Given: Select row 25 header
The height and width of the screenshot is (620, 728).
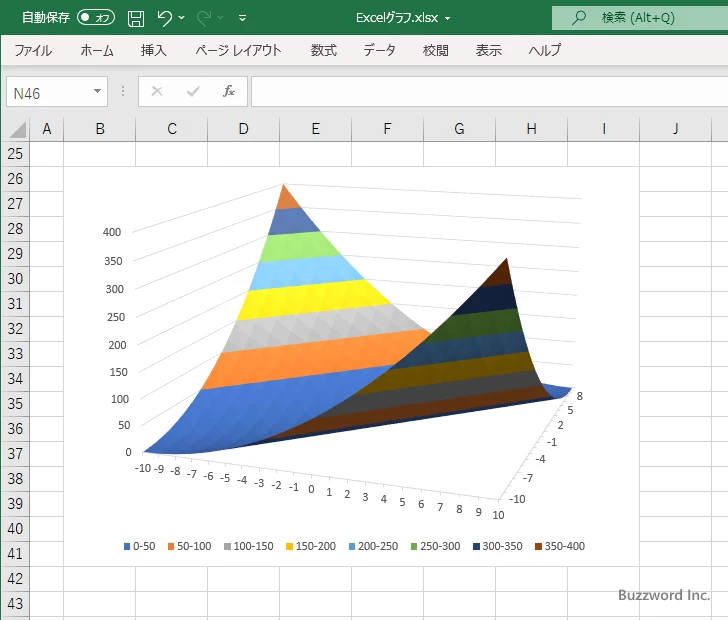Looking at the screenshot, I should [15, 154].
